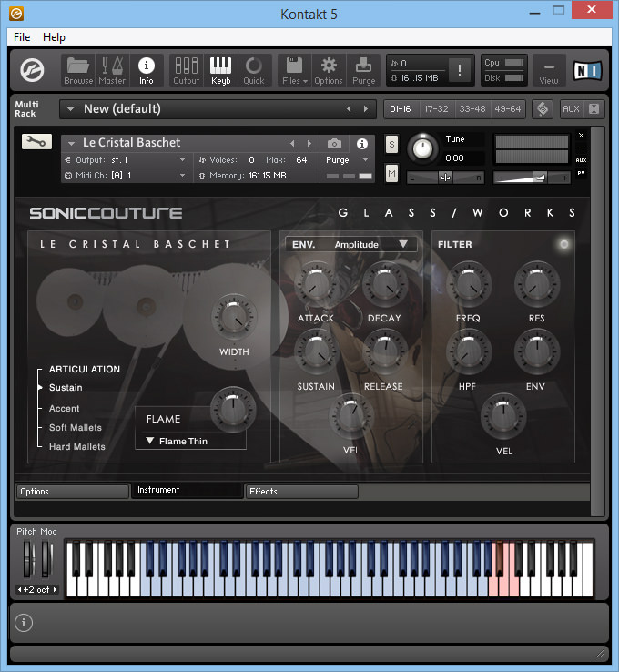The width and height of the screenshot is (619, 672).
Task: Click the filter FREQ knob
Action: [x=468, y=283]
